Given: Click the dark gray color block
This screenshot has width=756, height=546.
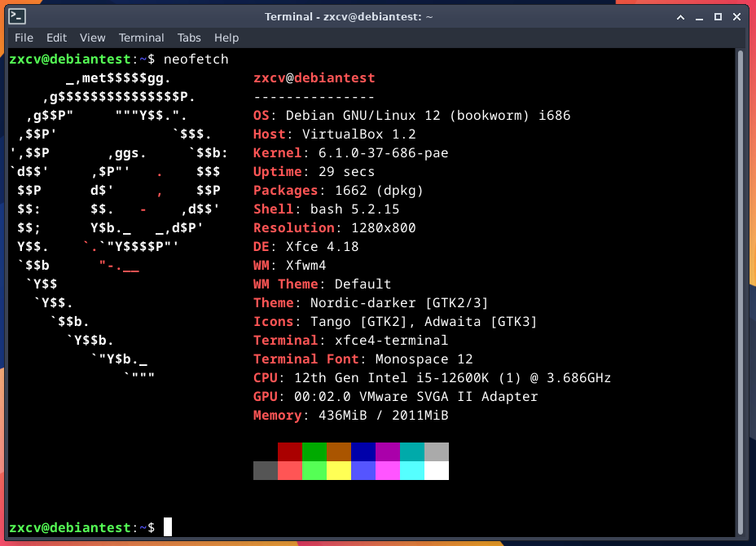Looking at the screenshot, I should point(266,470).
